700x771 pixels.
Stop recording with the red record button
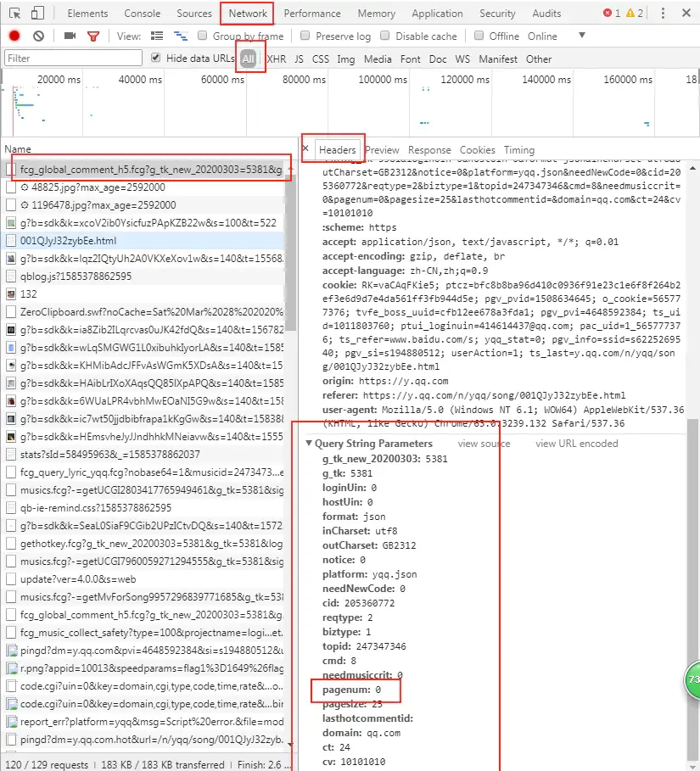click(x=14, y=36)
